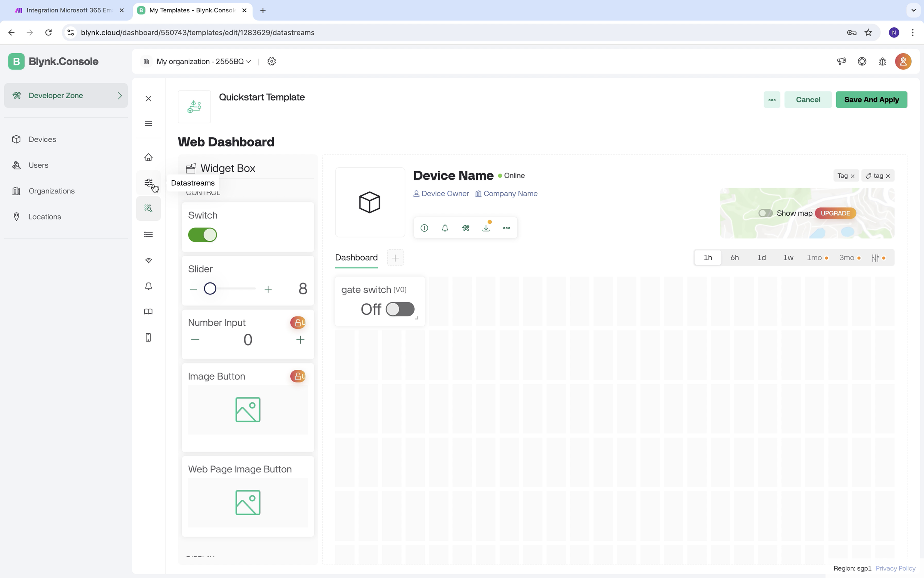This screenshot has height=578, width=924.
Task: Toggle the gate switch widget
Action: click(x=400, y=309)
